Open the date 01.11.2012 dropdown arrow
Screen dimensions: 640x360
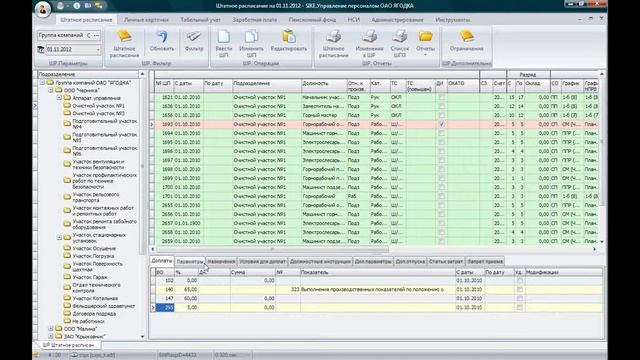98,49
